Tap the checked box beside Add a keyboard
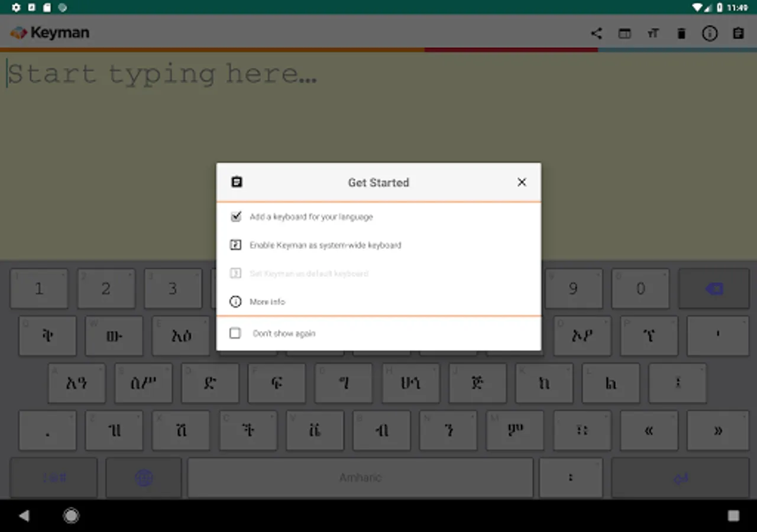This screenshot has height=532, width=757. tap(236, 216)
